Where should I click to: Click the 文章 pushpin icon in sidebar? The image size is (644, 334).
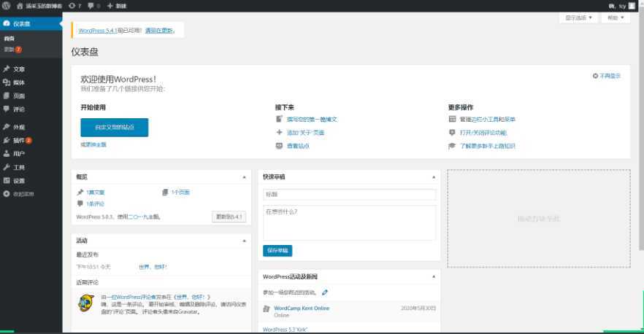6,69
